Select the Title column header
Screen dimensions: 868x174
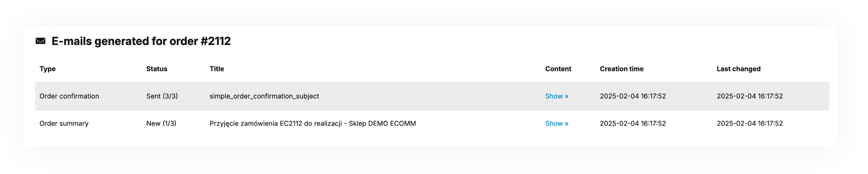pos(217,69)
